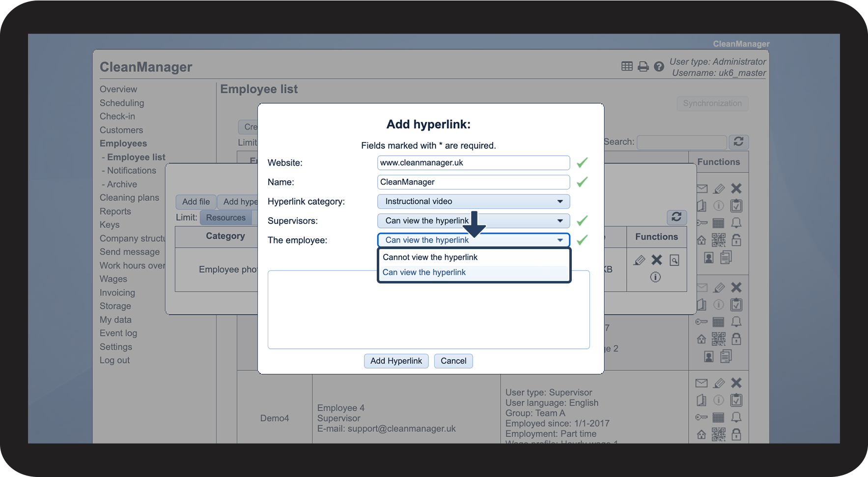Click the padlock icon in Demo4 row

pos(736,435)
